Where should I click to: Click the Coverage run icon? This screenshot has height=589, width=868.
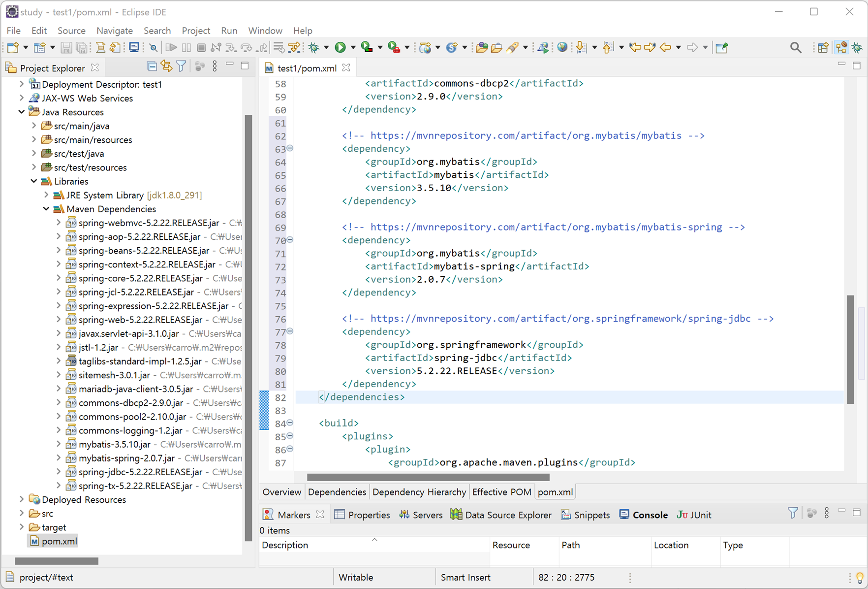point(367,47)
